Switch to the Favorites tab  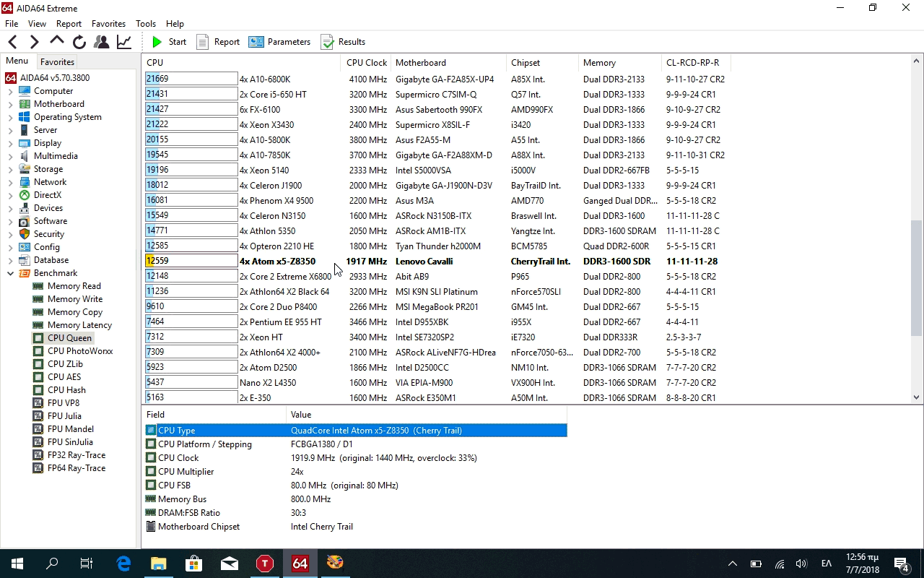pyautogui.click(x=57, y=62)
